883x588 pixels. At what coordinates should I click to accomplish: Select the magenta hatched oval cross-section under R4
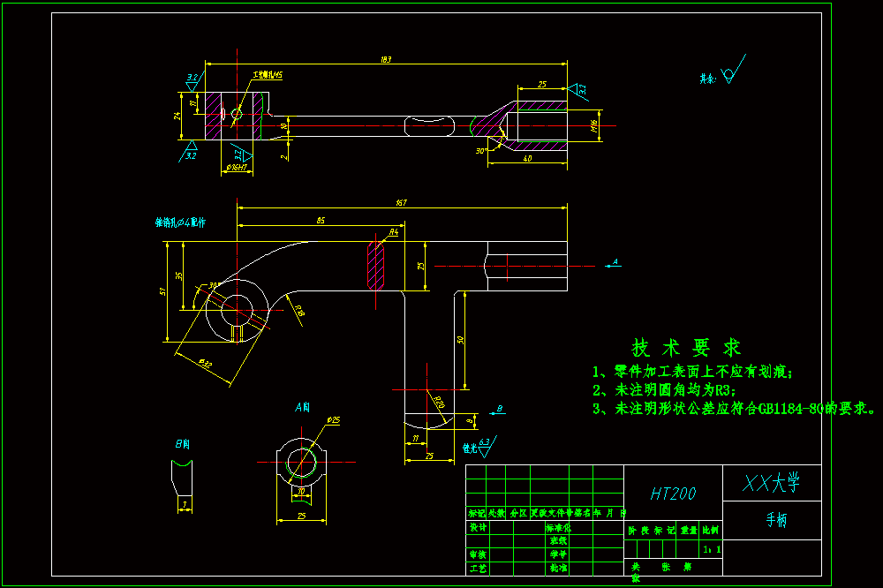[375, 266]
